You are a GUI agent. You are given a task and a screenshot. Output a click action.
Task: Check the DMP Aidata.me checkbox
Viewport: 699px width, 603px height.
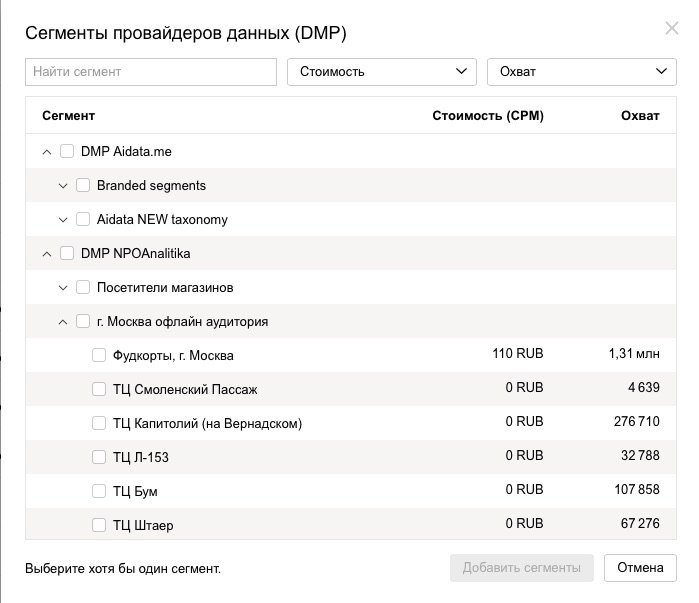click(x=67, y=151)
